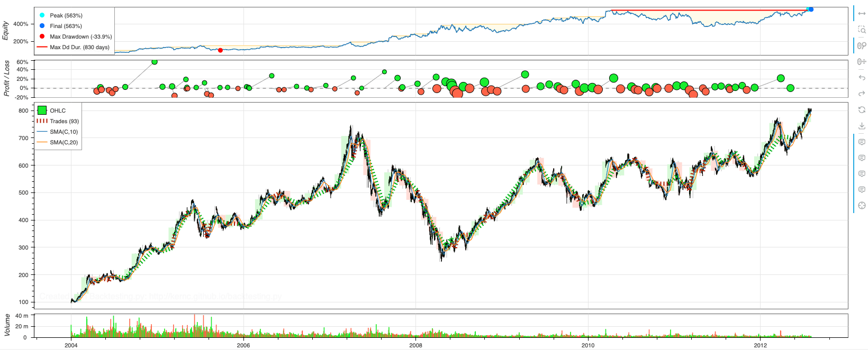The height and width of the screenshot is (350, 868).
Task: Toggle the wheel zoom tool
Action: click(862, 46)
